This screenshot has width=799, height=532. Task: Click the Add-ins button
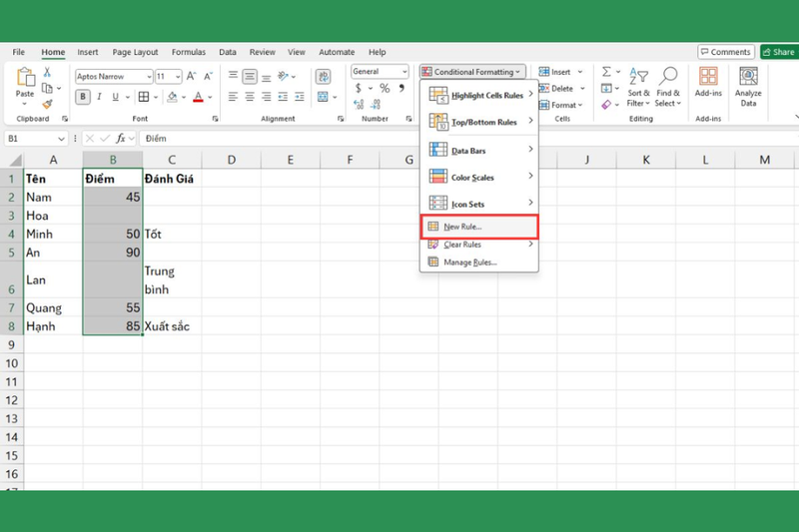tap(708, 82)
